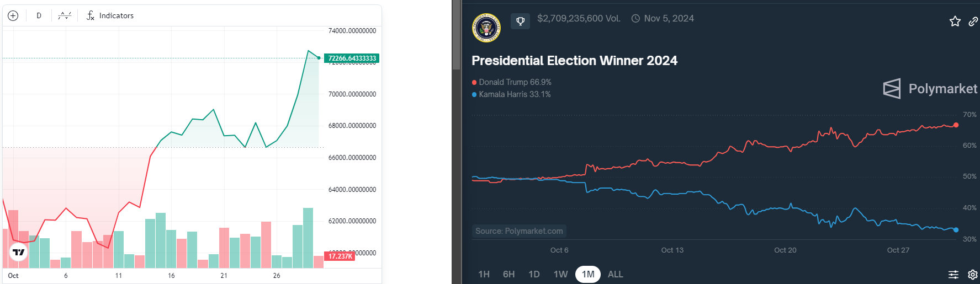The image size is (980, 284).
Task: Select the 1W timeframe
Action: (560, 274)
